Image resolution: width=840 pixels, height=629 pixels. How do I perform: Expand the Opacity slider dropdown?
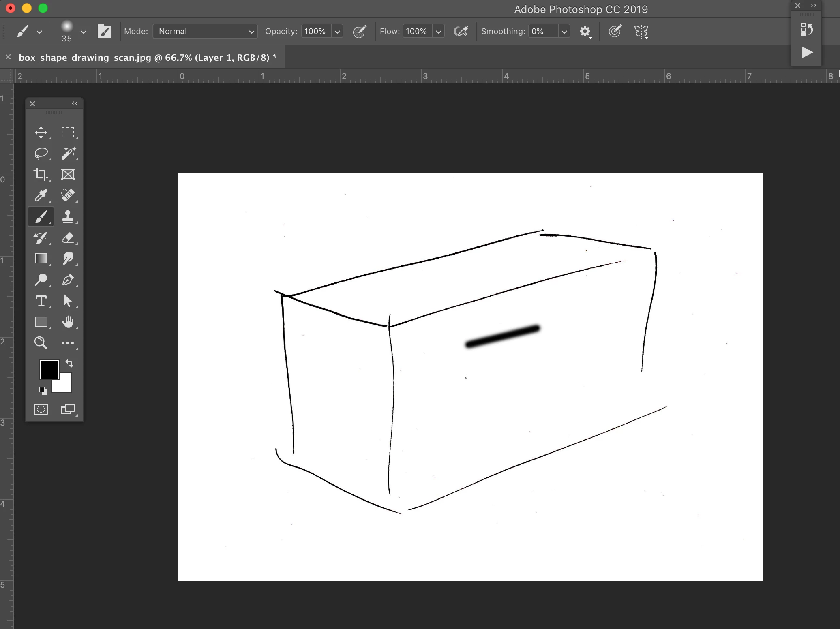pyautogui.click(x=337, y=31)
